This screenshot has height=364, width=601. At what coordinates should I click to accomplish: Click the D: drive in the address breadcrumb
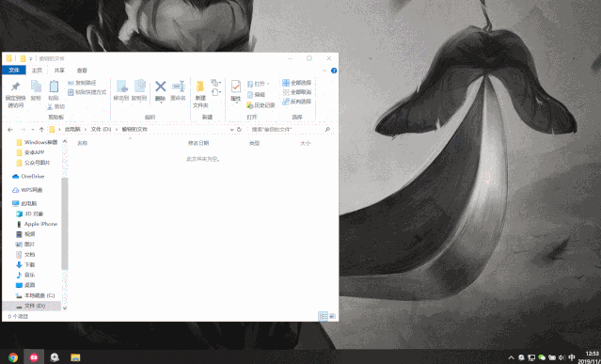pos(101,130)
